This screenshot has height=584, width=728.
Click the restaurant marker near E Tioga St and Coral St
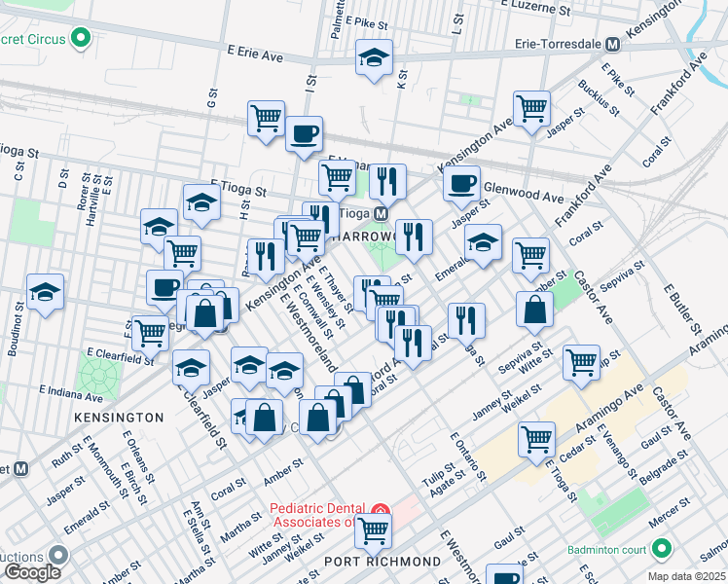[466, 322]
